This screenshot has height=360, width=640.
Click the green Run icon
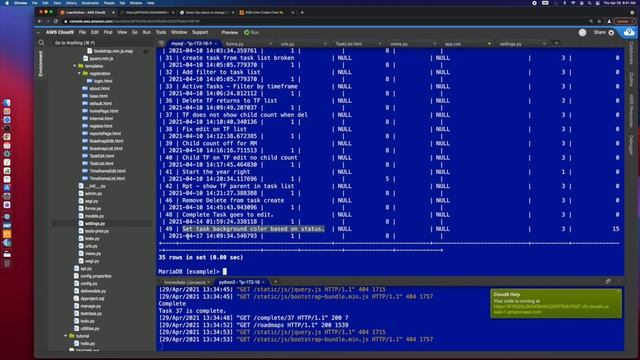(x=247, y=32)
